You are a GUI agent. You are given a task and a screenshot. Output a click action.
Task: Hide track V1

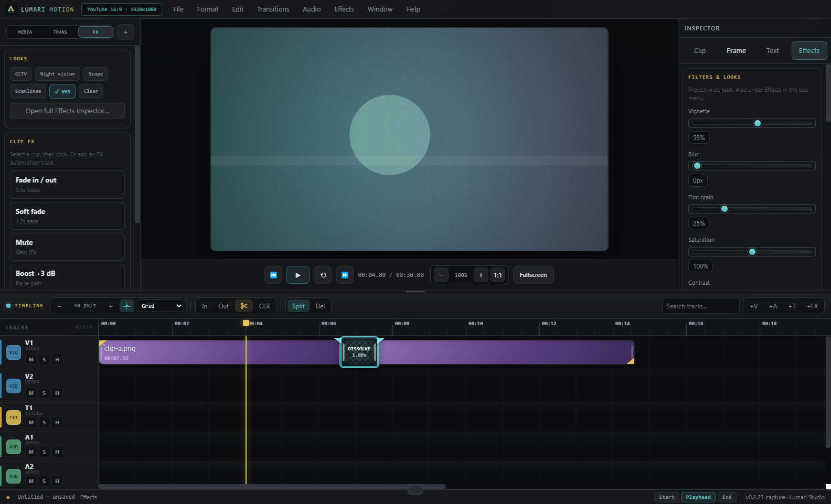coord(57,359)
